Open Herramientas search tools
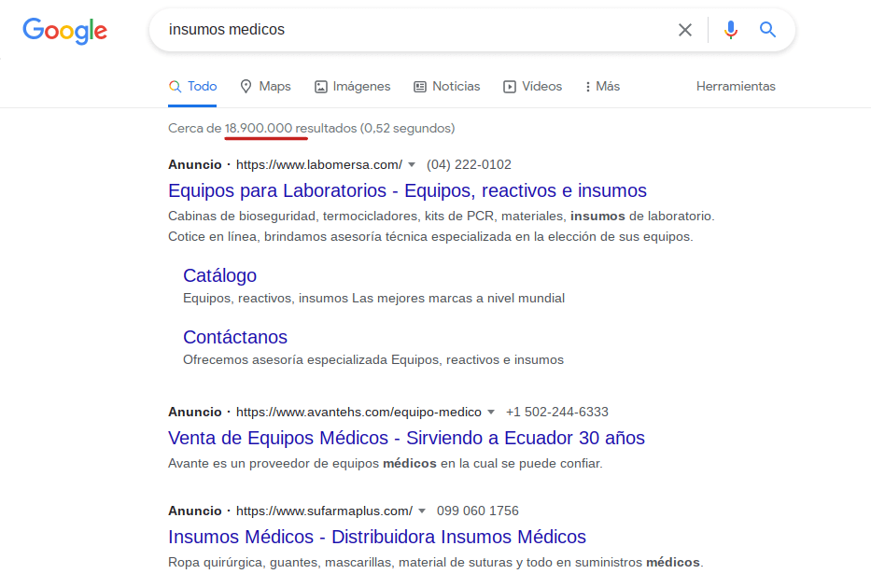This screenshot has width=871, height=588. pyautogui.click(x=736, y=87)
